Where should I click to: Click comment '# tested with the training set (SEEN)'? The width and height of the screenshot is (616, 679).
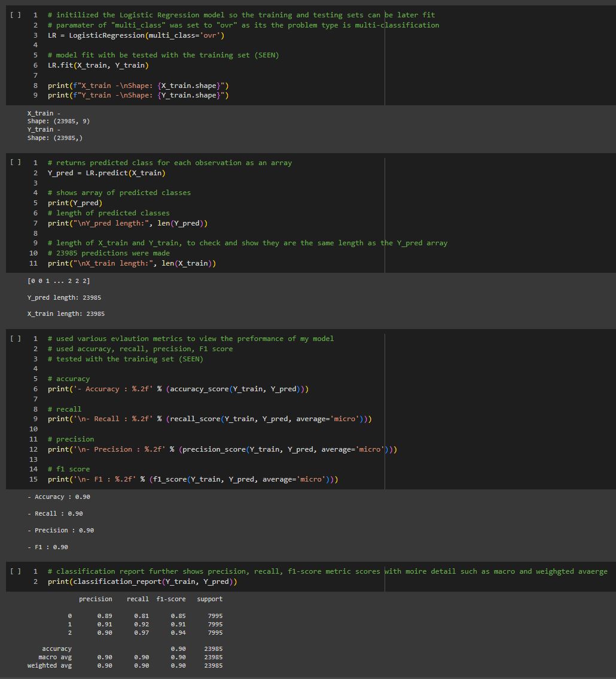(x=125, y=359)
